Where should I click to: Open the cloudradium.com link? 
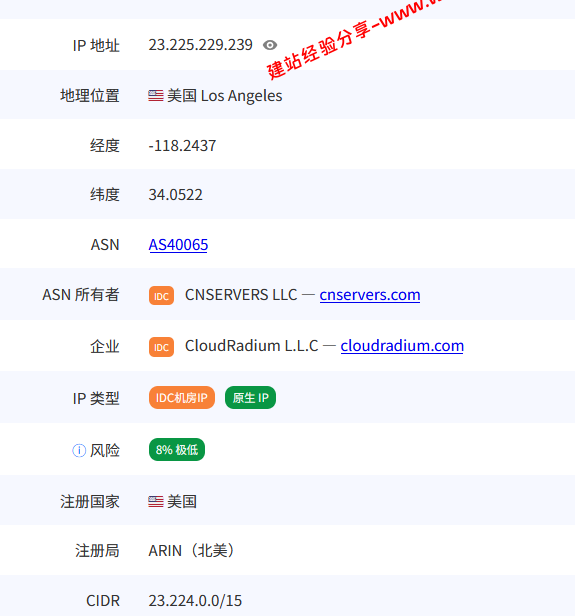pos(402,346)
